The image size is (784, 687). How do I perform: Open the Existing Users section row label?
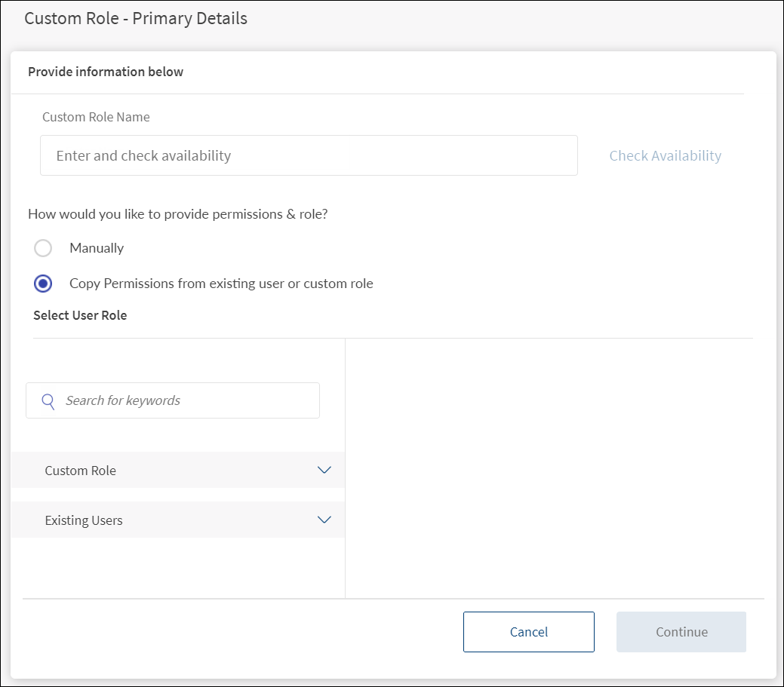[x=84, y=520]
